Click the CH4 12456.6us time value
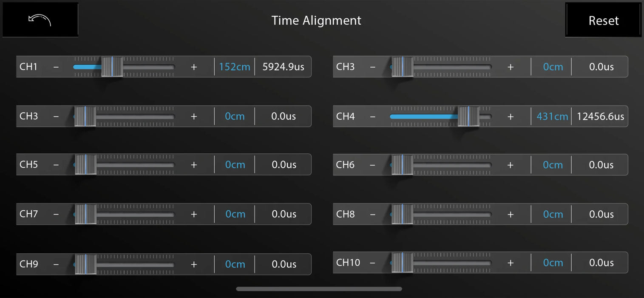 [x=600, y=116]
